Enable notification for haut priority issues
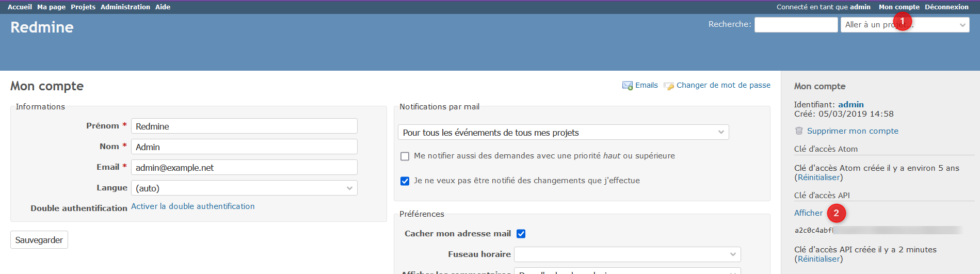The width and height of the screenshot is (980, 274). pos(405,156)
